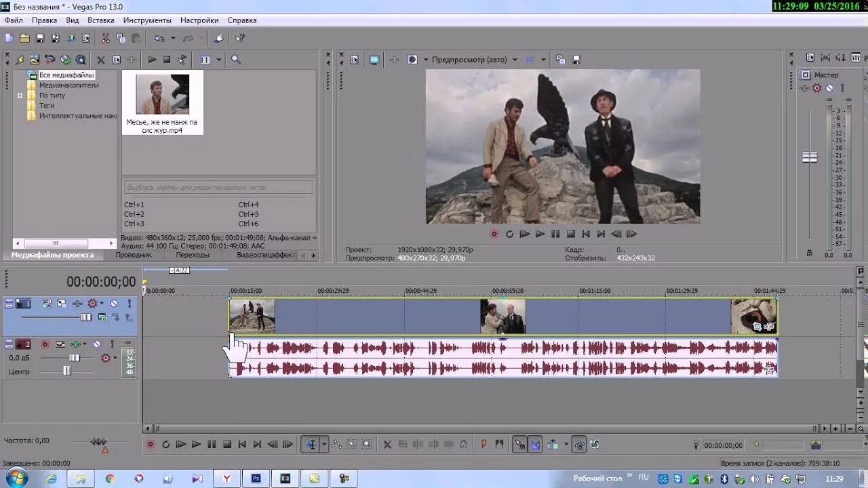Open Video Output FX in preview toolbar
The image size is (868, 488).
[x=394, y=60]
